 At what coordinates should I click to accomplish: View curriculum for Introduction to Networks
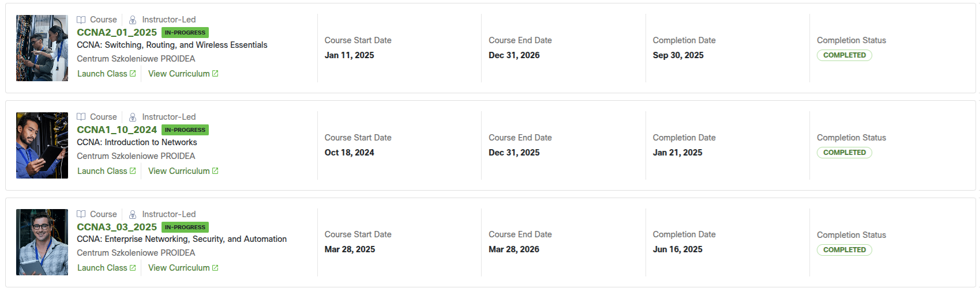[x=179, y=171]
